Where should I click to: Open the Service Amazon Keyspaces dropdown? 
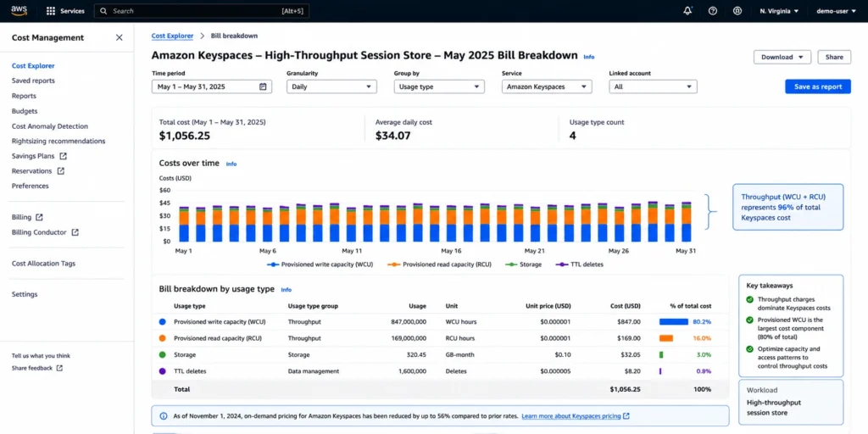(547, 86)
